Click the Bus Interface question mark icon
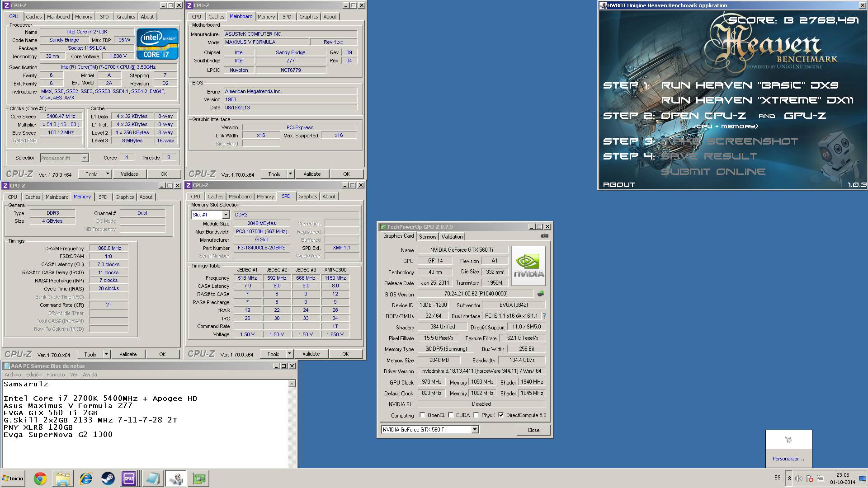The image size is (868, 488). (544, 316)
